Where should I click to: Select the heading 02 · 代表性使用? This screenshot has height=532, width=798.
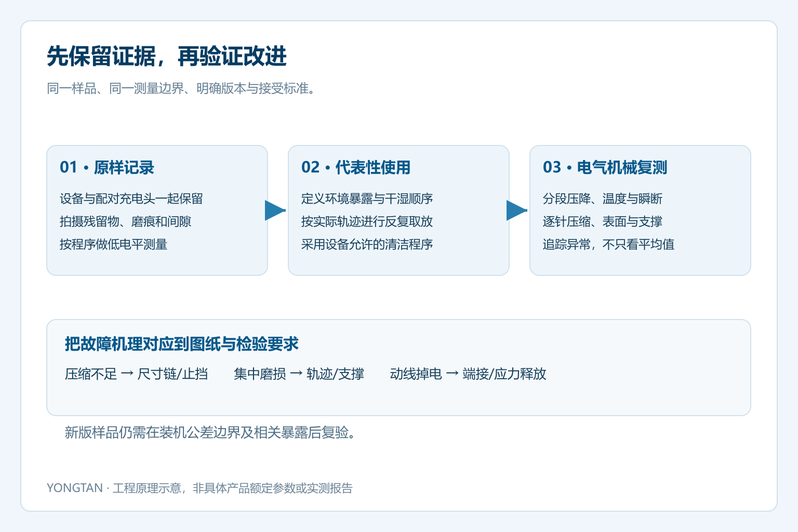point(356,167)
